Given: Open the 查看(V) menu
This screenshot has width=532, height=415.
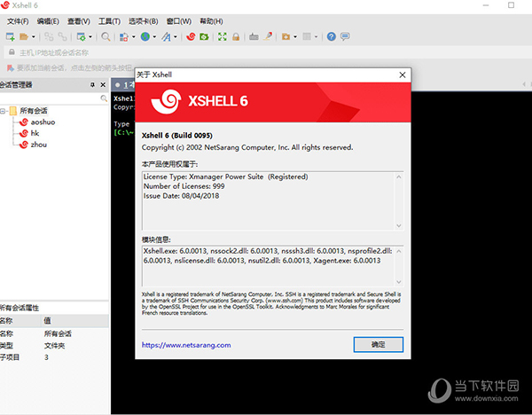Looking at the screenshot, I should (x=79, y=21).
